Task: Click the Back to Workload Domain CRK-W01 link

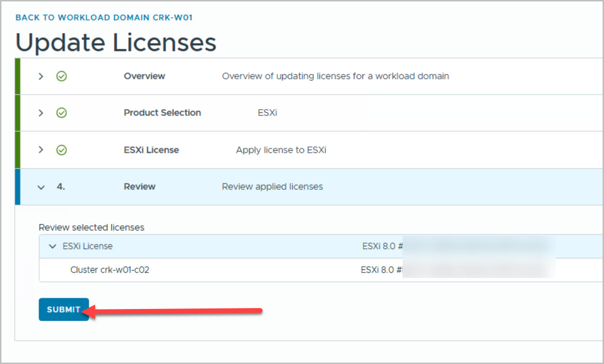Action: [104, 18]
